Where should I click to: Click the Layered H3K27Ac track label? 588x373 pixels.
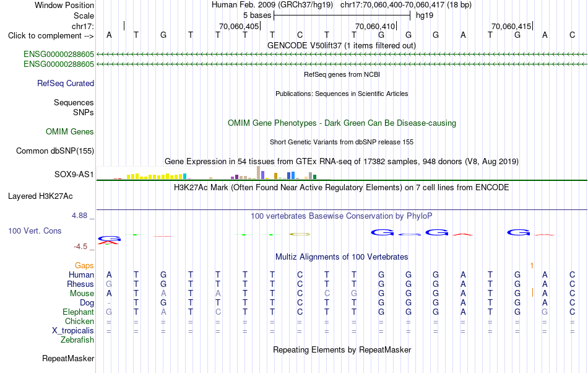click(x=40, y=196)
